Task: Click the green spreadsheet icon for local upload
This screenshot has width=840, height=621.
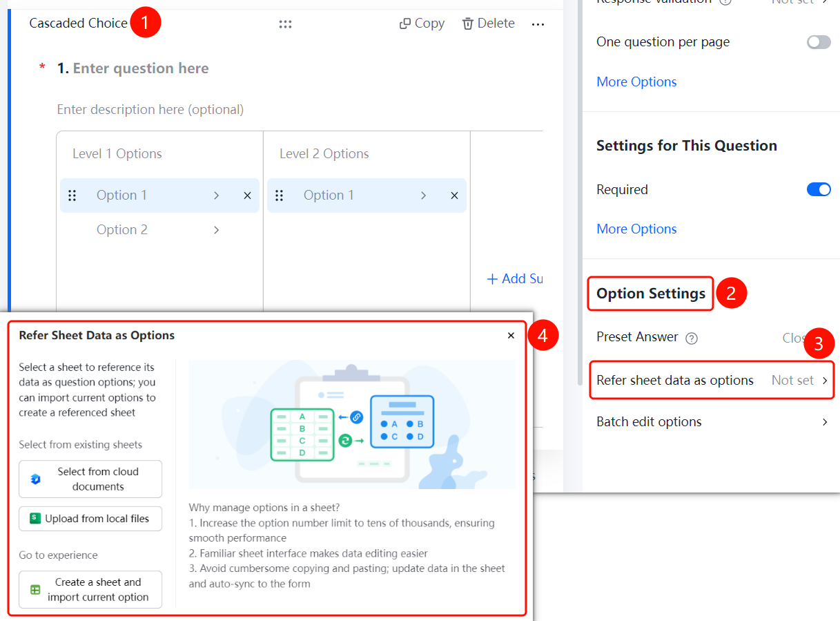Action: coord(35,518)
